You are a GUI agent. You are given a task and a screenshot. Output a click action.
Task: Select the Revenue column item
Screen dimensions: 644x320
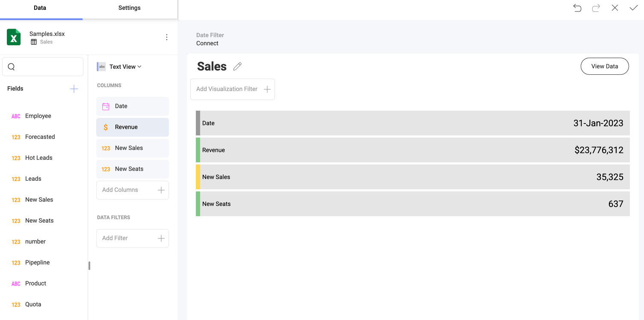click(x=133, y=127)
